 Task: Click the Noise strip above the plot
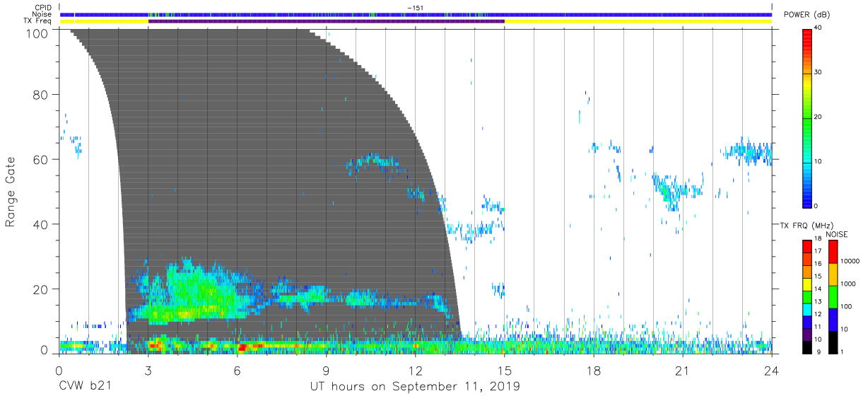coord(416,14)
